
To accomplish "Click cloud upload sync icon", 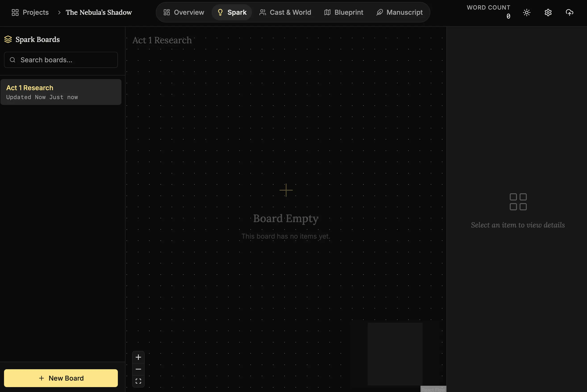I will [569, 13].
